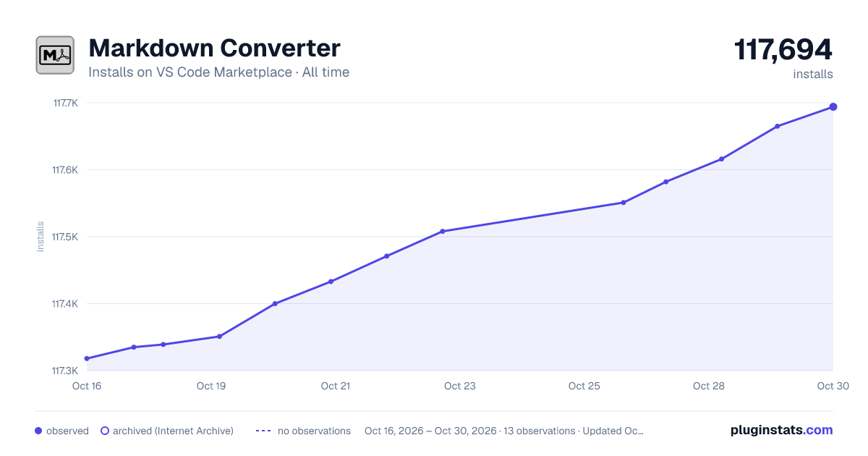Click the 'Oct 23' x-axis label

point(460,386)
